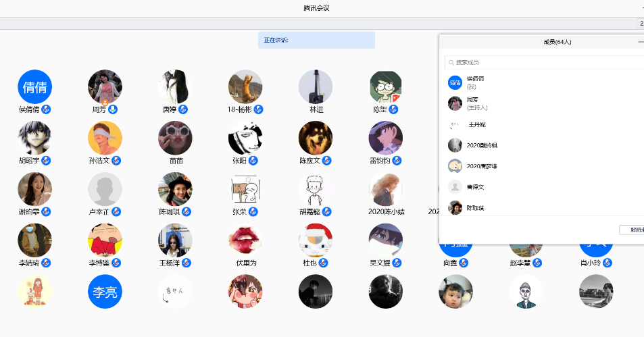644x337 pixels.
Task: Click the muted mic icon beside 胡昭宇
Action: click(46, 161)
